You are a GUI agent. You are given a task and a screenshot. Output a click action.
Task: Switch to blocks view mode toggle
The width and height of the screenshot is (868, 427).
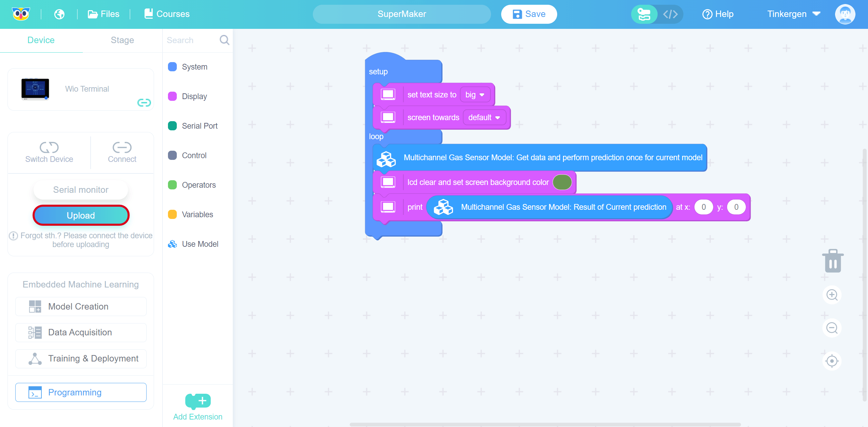pyautogui.click(x=644, y=14)
